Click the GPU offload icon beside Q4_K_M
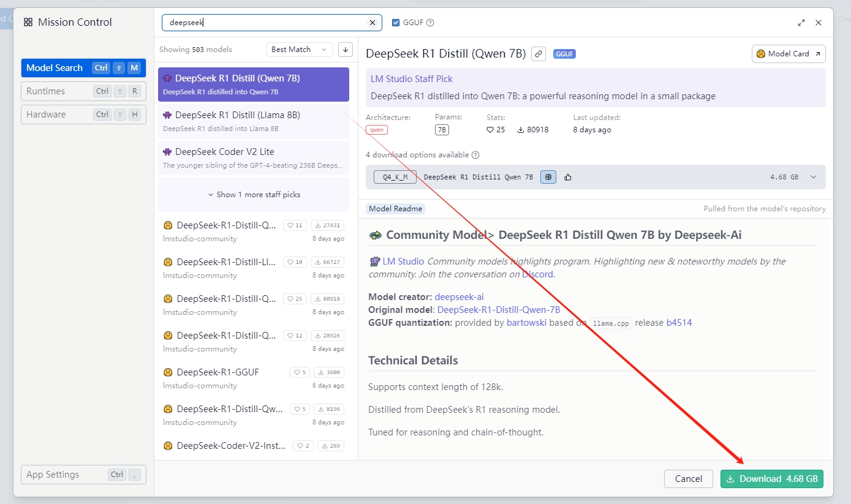The image size is (851, 504). [x=548, y=177]
